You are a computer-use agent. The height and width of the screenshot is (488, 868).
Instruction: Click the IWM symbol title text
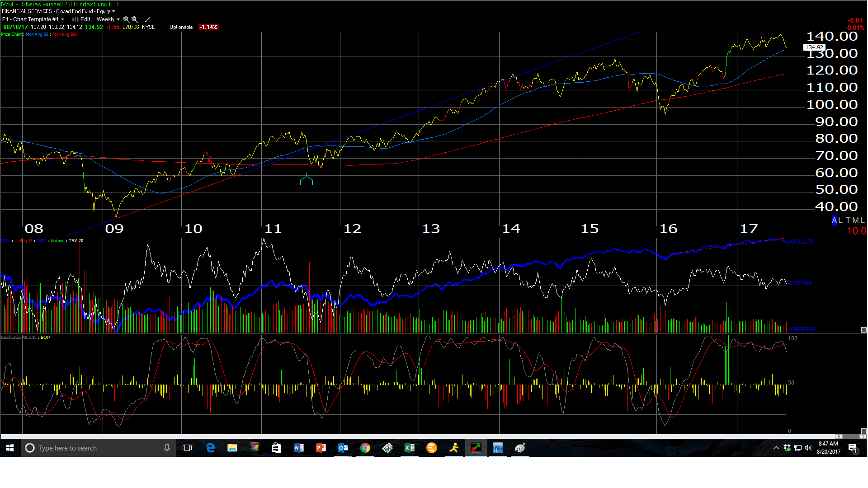[61, 4]
